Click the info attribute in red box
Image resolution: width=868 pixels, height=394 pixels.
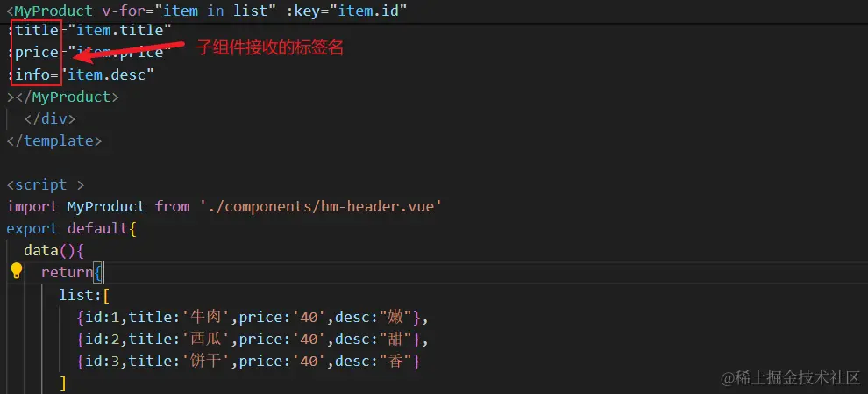tap(32, 75)
